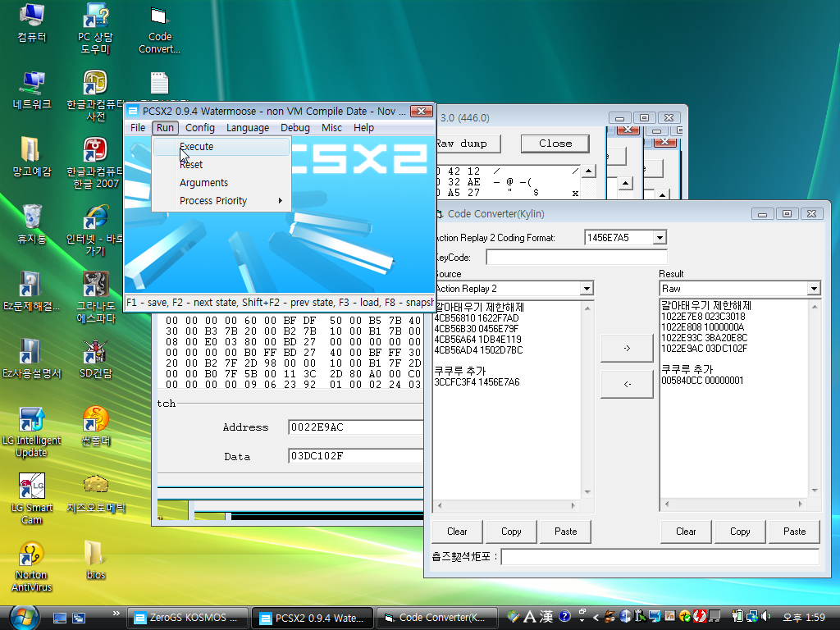The width and height of the screenshot is (840, 630).
Task: Click the 漢 Hanja IME icon
Action: pos(546,617)
